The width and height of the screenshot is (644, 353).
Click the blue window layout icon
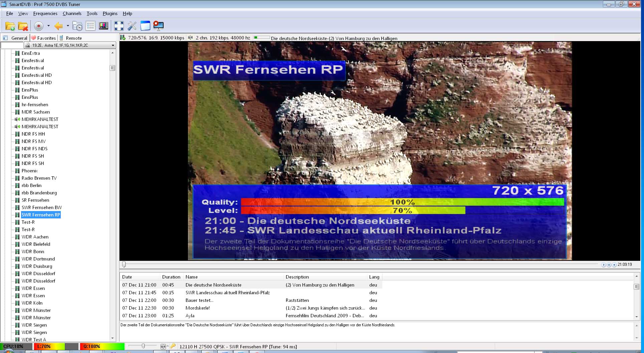pos(145,26)
